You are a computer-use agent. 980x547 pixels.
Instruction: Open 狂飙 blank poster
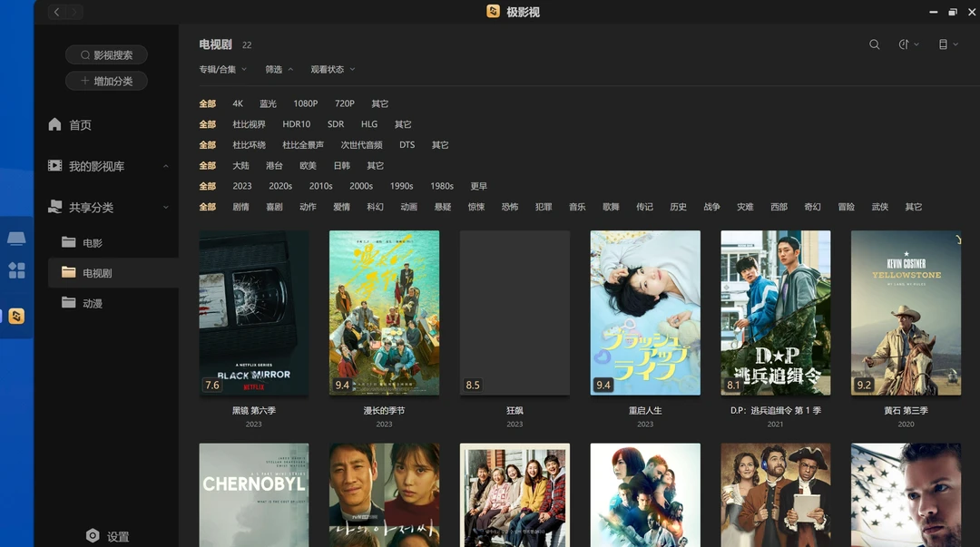point(515,313)
